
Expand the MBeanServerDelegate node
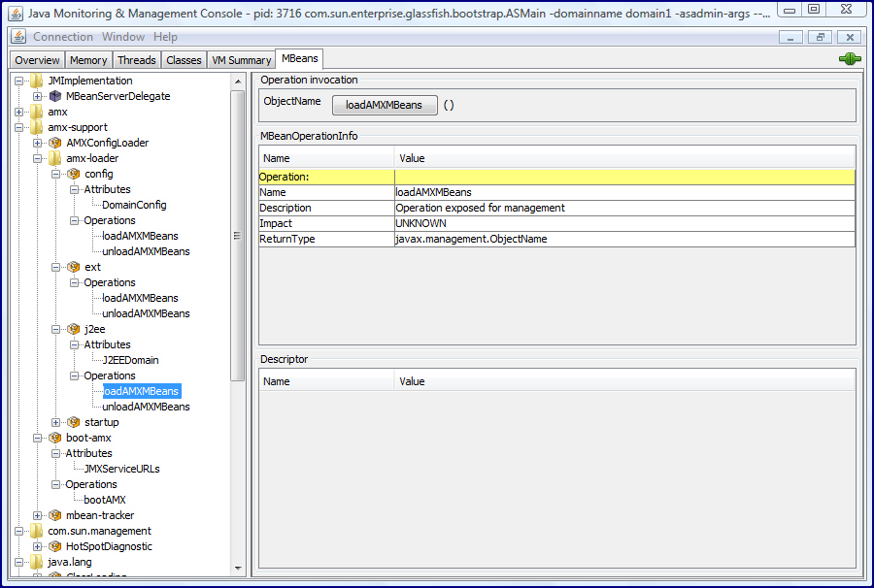tap(37, 96)
